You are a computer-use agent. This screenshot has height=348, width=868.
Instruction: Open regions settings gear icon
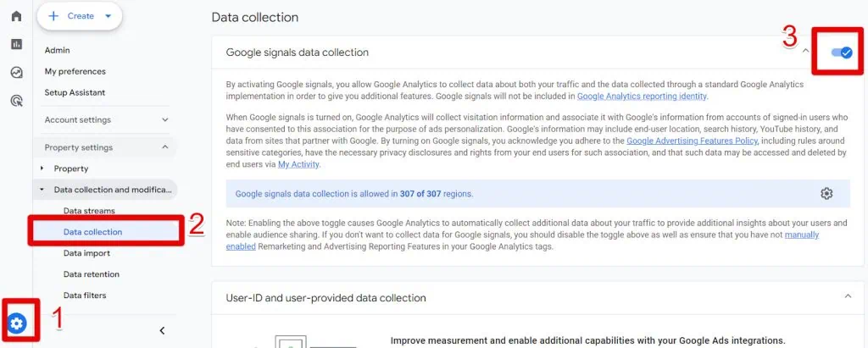[826, 194]
